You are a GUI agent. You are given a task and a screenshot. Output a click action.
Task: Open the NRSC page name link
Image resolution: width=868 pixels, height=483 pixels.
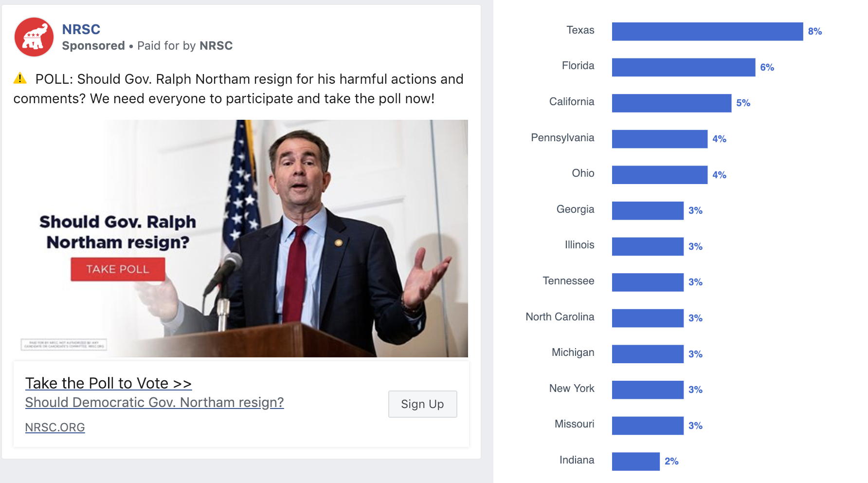pos(81,29)
